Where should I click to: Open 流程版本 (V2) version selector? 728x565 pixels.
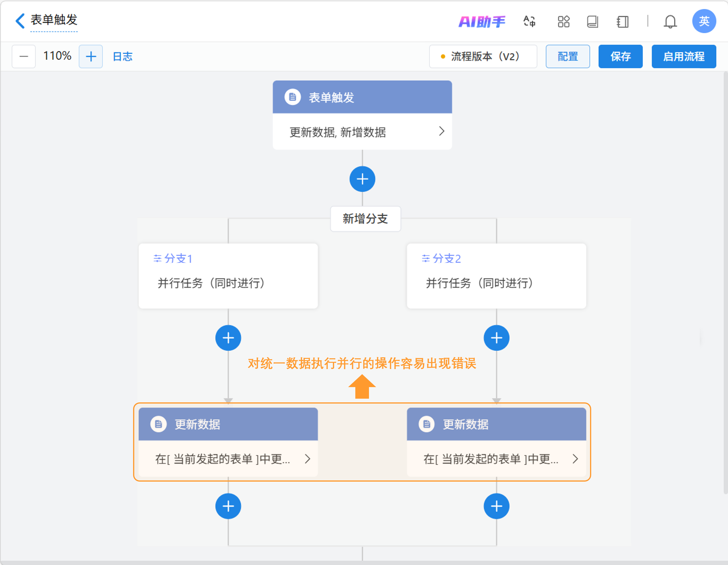click(x=483, y=56)
